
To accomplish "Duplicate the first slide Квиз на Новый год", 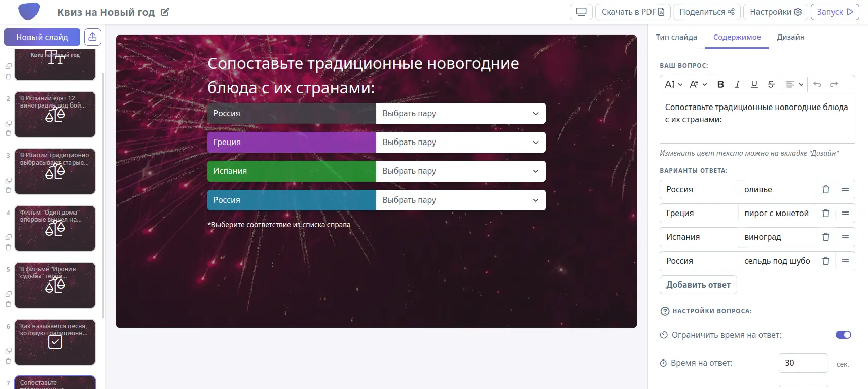I will pos(8,66).
